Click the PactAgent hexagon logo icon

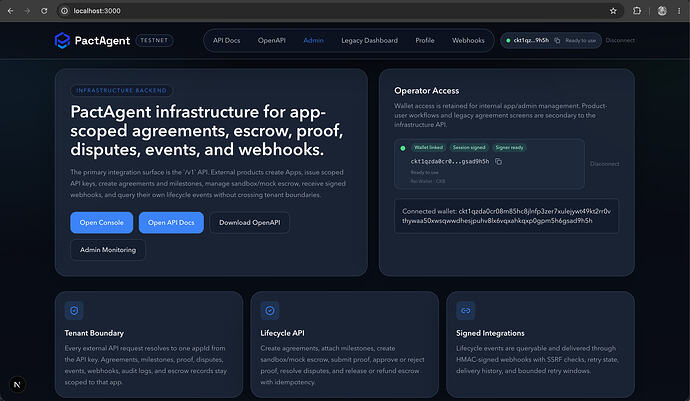[x=62, y=40]
